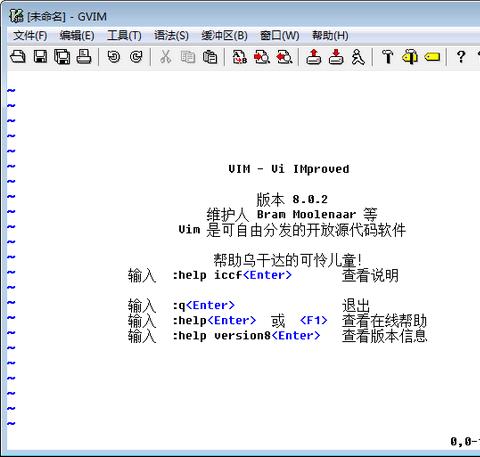Screen dimensions: 480x457
Task: Save all files using the multi-disk icon
Action: pos(62,57)
